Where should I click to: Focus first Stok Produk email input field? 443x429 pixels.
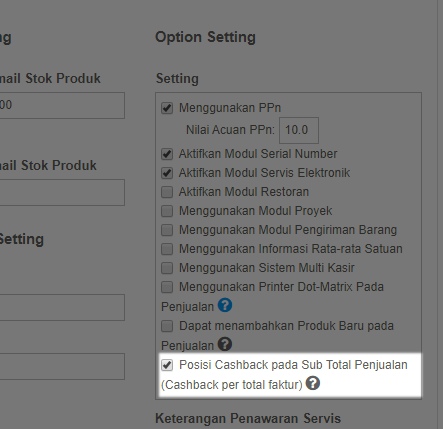62,106
